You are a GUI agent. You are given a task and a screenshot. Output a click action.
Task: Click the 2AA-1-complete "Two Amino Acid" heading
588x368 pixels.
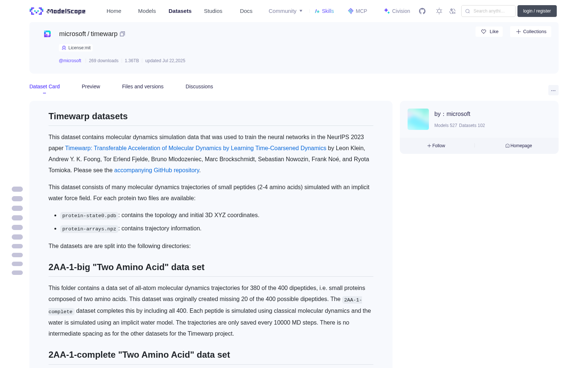(x=139, y=355)
